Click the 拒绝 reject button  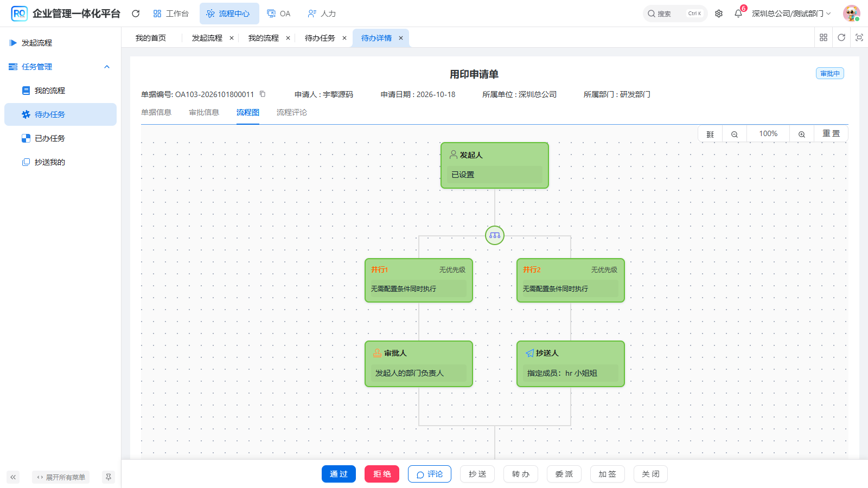382,474
